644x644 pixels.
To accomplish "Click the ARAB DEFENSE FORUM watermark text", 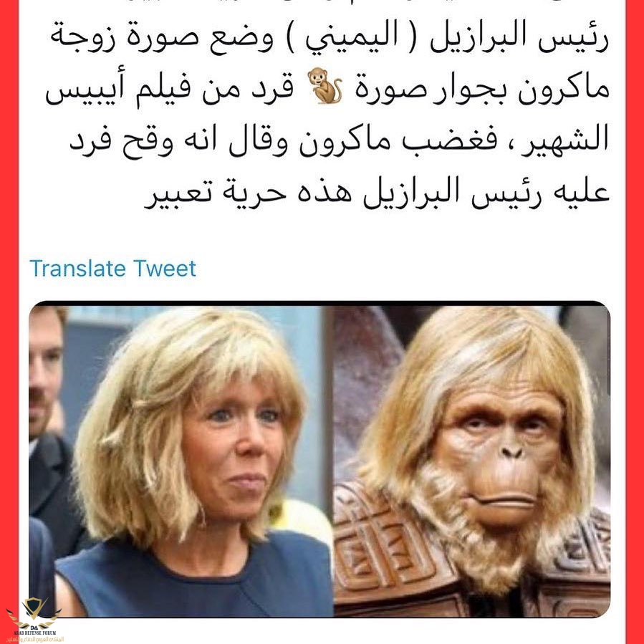I will coord(35,633).
